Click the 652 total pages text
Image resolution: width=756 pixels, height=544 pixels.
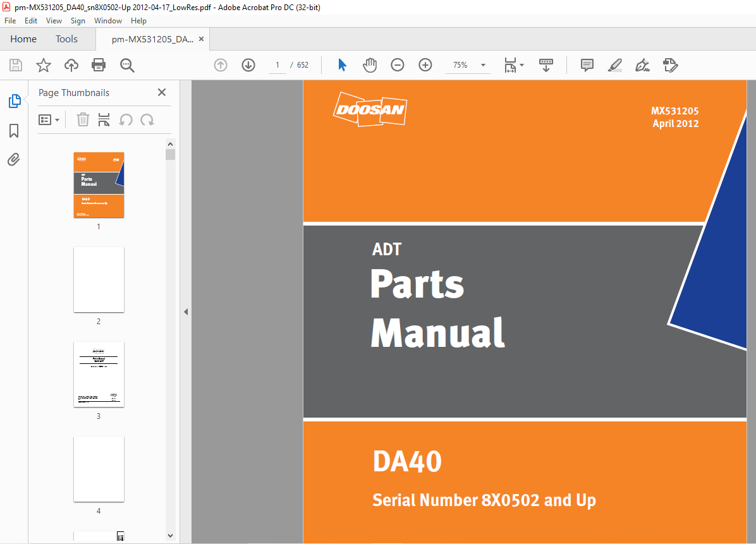303,65
